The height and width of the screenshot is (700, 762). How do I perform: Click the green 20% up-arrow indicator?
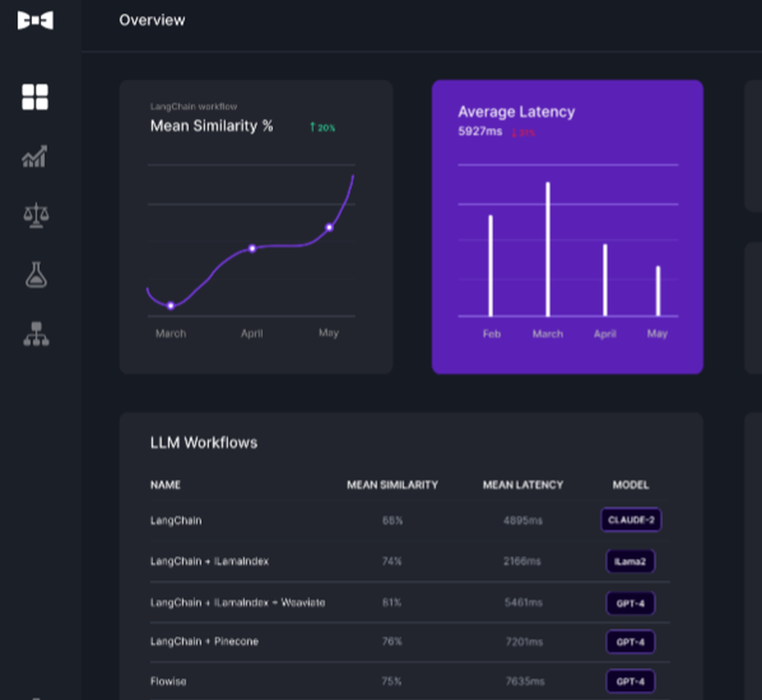pyautogui.click(x=322, y=127)
